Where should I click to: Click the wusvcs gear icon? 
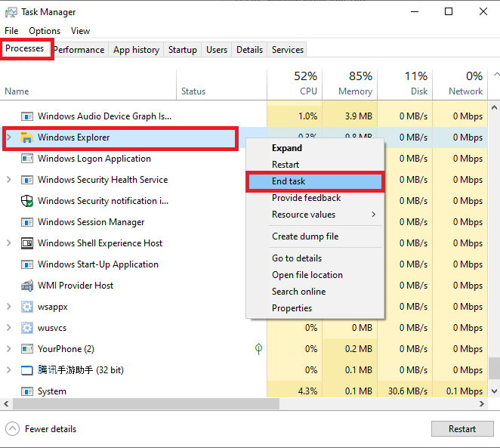26,328
